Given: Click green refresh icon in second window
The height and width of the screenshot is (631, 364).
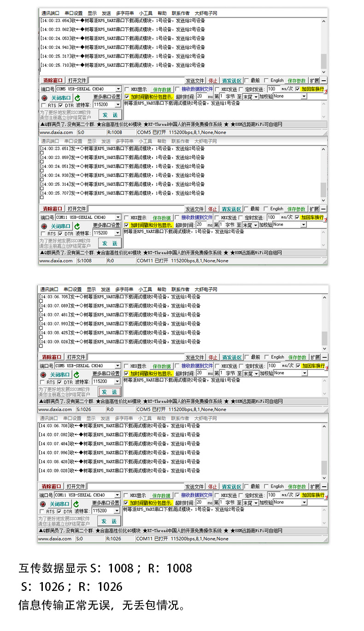Looking at the screenshot, I should pyautogui.click(x=77, y=226).
